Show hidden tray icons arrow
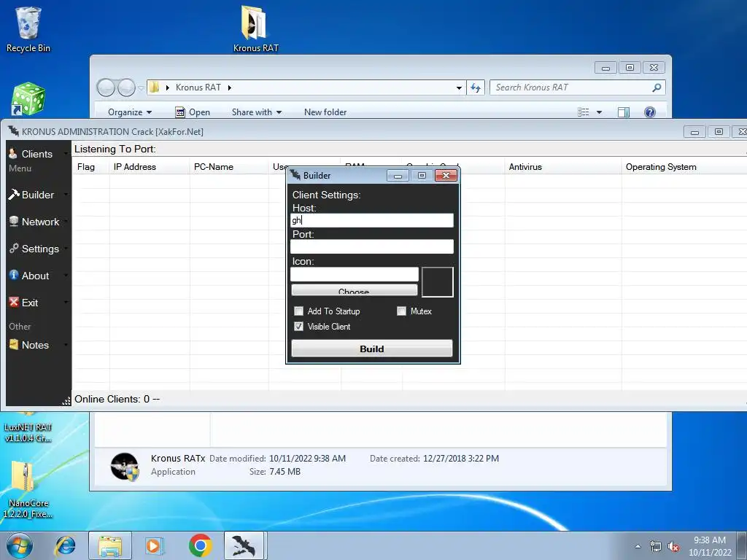This screenshot has height=560, width=747. coord(638,547)
